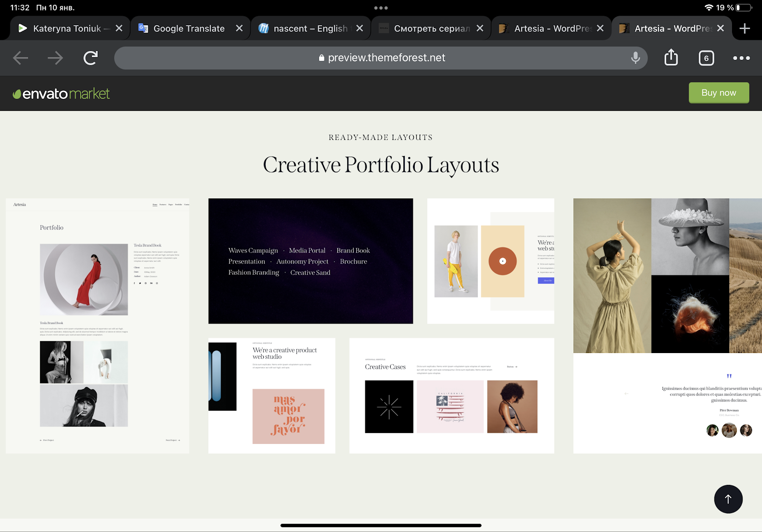Click the Creative Sand link

(x=310, y=273)
